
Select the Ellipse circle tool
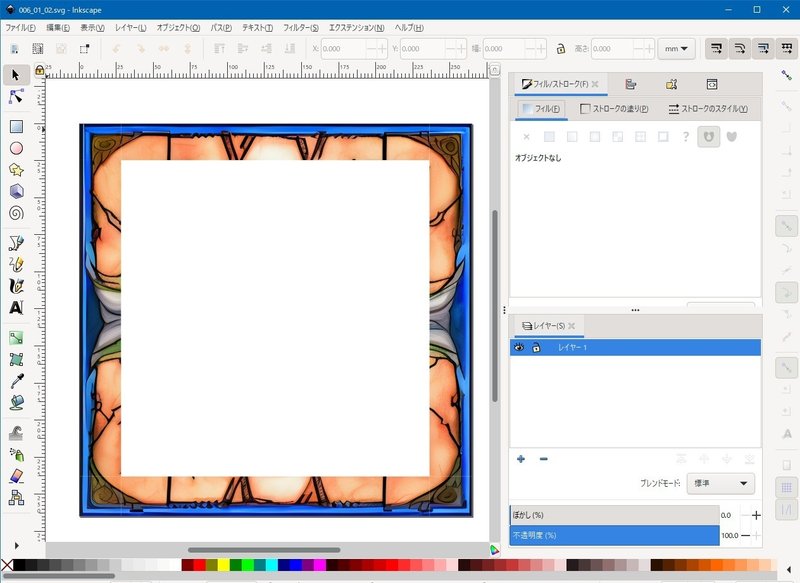pyautogui.click(x=16, y=148)
